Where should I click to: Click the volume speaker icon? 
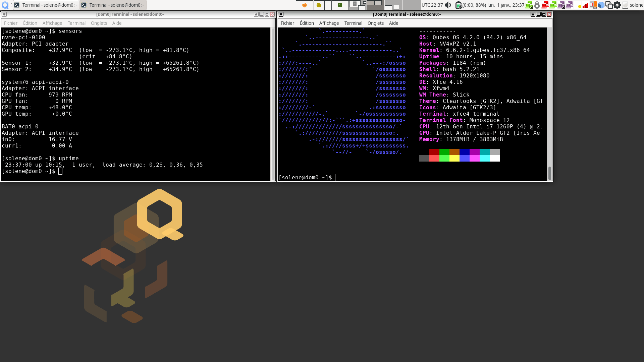tap(448, 5)
